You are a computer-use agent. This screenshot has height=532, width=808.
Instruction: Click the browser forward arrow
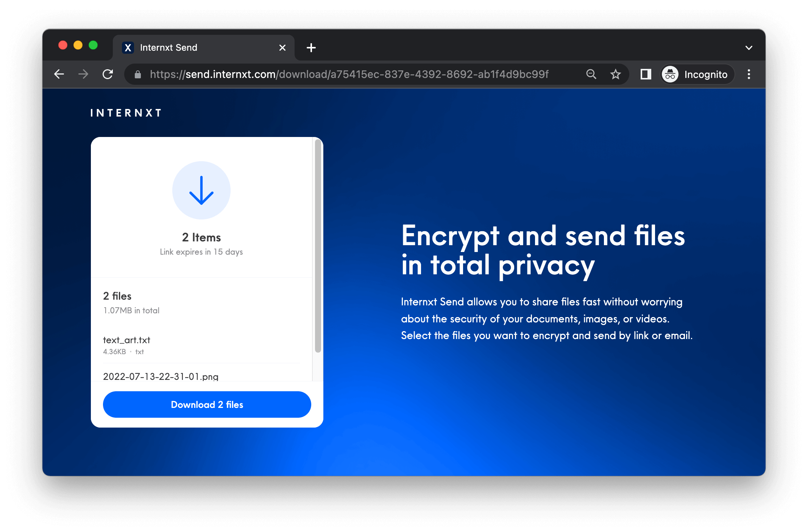click(x=83, y=74)
